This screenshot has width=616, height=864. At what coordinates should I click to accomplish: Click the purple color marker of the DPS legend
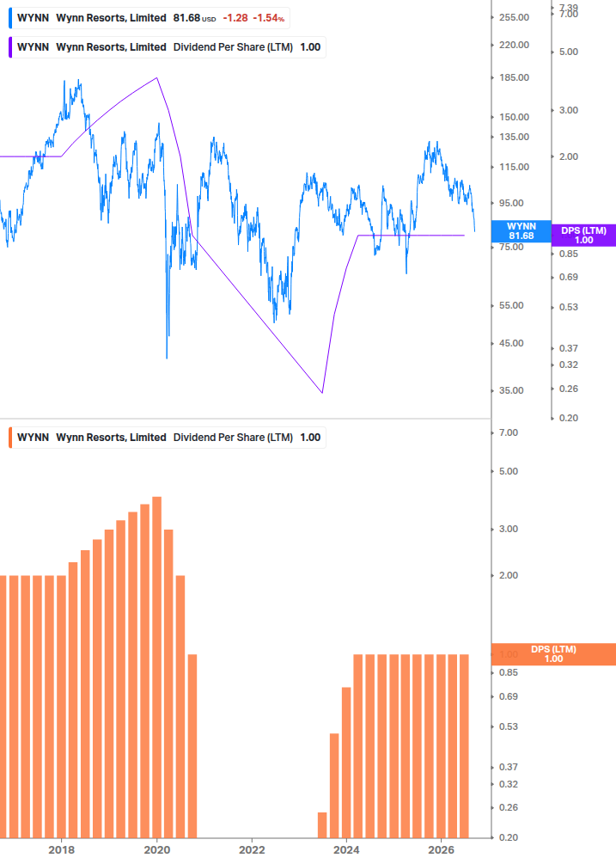pos(10,47)
